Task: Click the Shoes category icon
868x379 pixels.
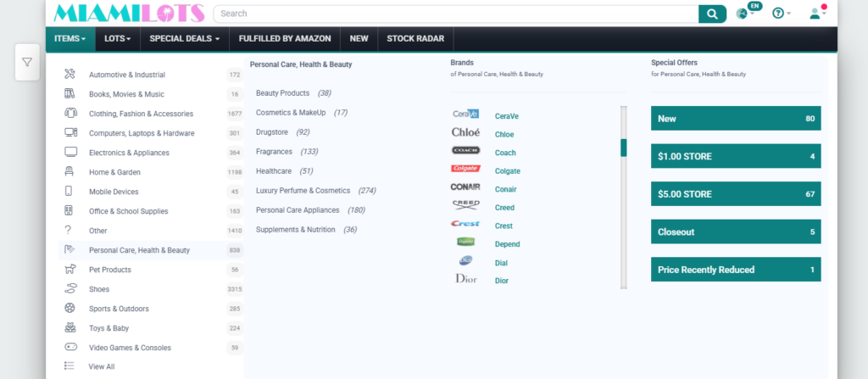Action: coord(70,288)
